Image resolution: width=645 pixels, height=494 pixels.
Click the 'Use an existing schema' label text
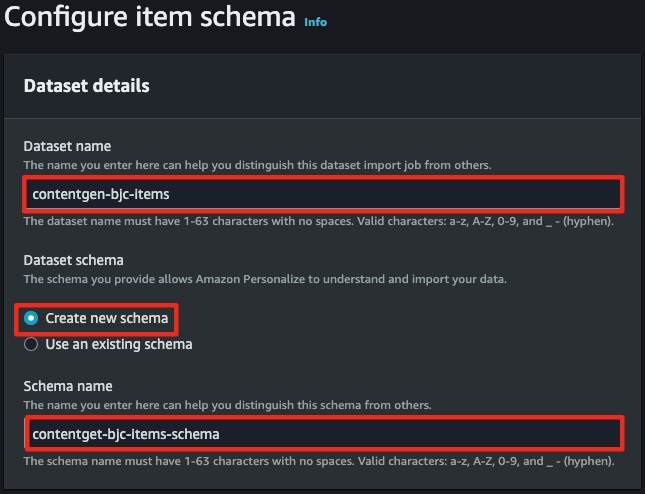point(119,344)
